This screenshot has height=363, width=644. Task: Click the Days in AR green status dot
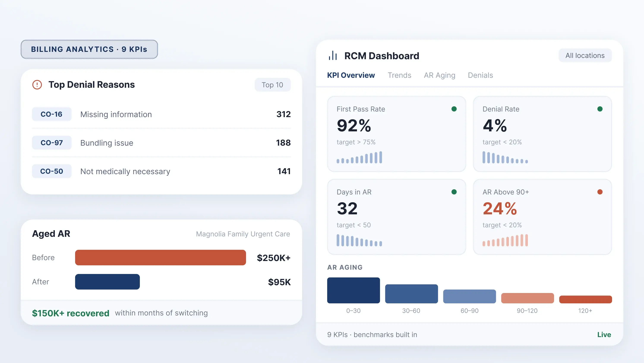pos(454,192)
